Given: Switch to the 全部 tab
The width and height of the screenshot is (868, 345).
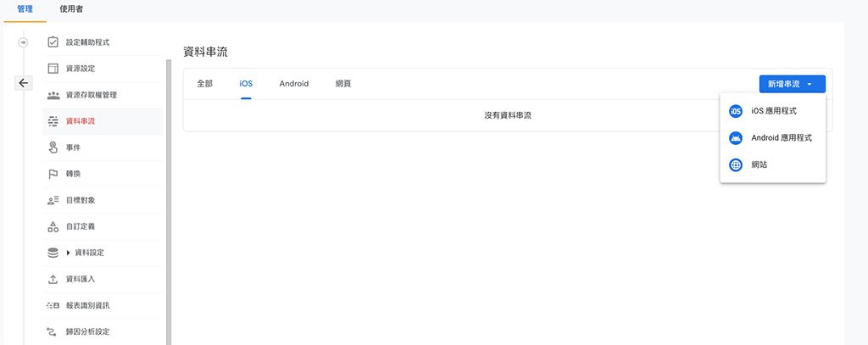Looking at the screenshot, I should pyautogui.click(x=205, y=84).
